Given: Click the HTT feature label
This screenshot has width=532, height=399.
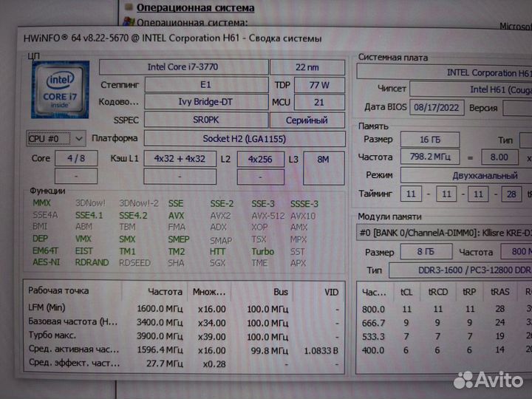Looking at the screenshot, I should pyautogui.click(x=217, y=251).
